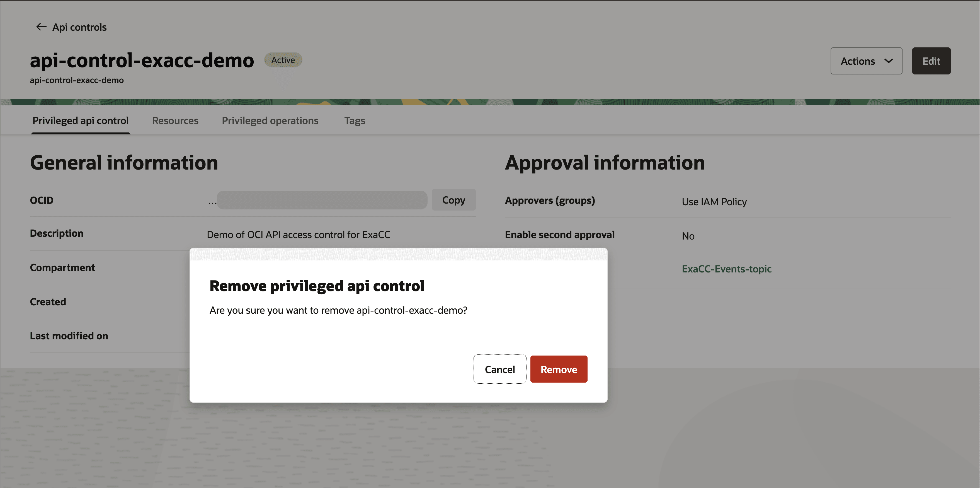The image size is (980, 488).
Task: Cancel the removal dialog
Action: (x=499, y=369)
